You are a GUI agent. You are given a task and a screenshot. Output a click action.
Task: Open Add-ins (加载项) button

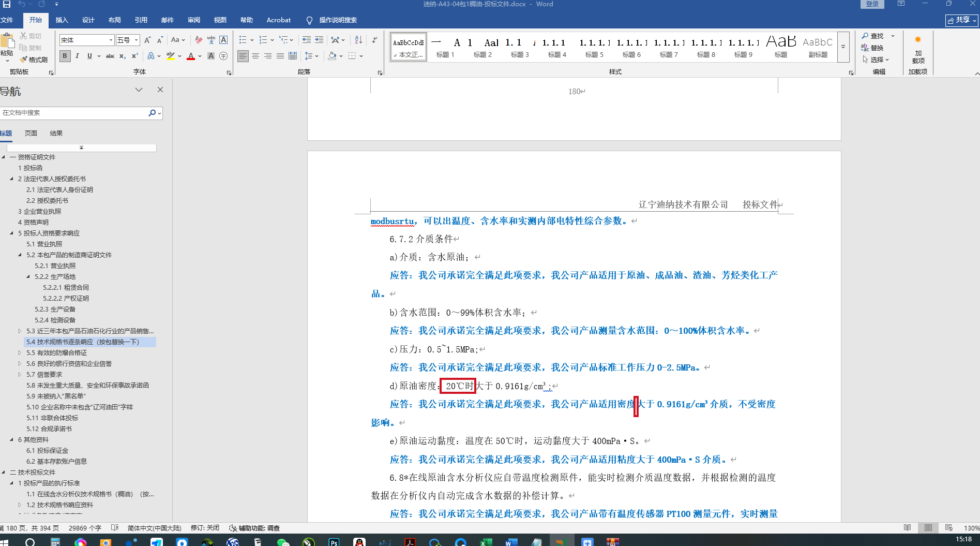tap(918, 50)
